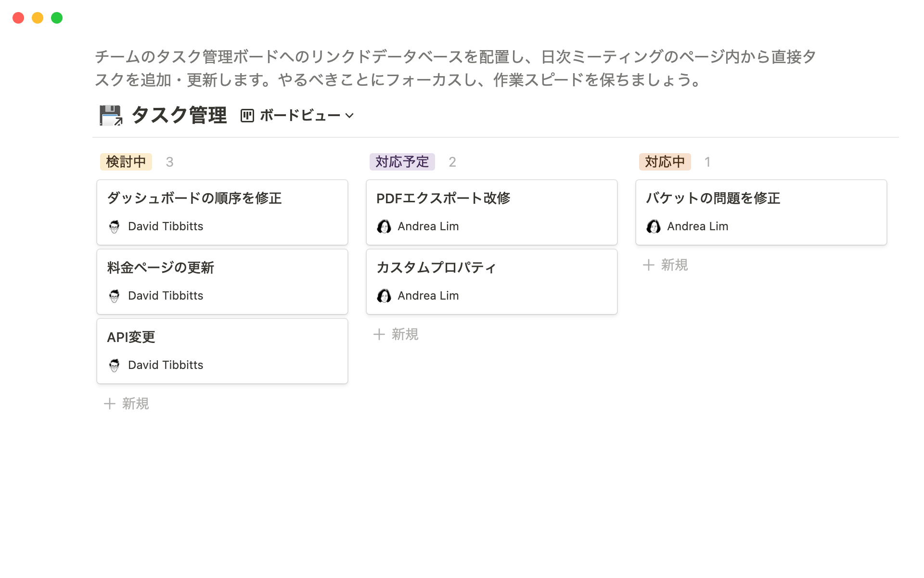Click Andrea Lim avatar on カスタムプロパティ card

point(384,296)
